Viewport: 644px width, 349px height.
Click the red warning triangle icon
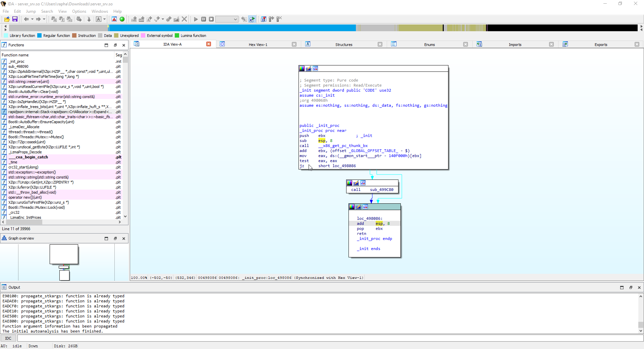coord(114,19)
